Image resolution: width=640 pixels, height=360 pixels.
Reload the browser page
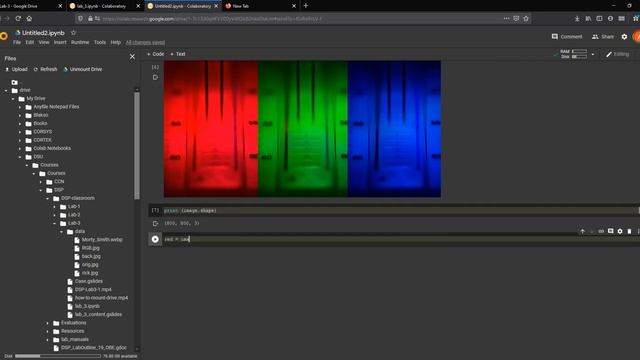pyautogui.click(x=18, y=18)
